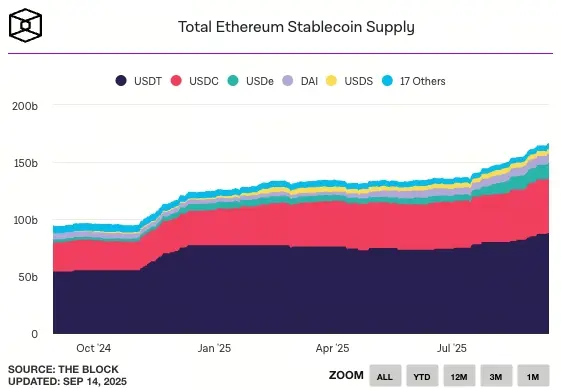This screenshot has height=390, width=561.
Task: Click the Oct '24 axis label
Action: [x=93, y=348]
